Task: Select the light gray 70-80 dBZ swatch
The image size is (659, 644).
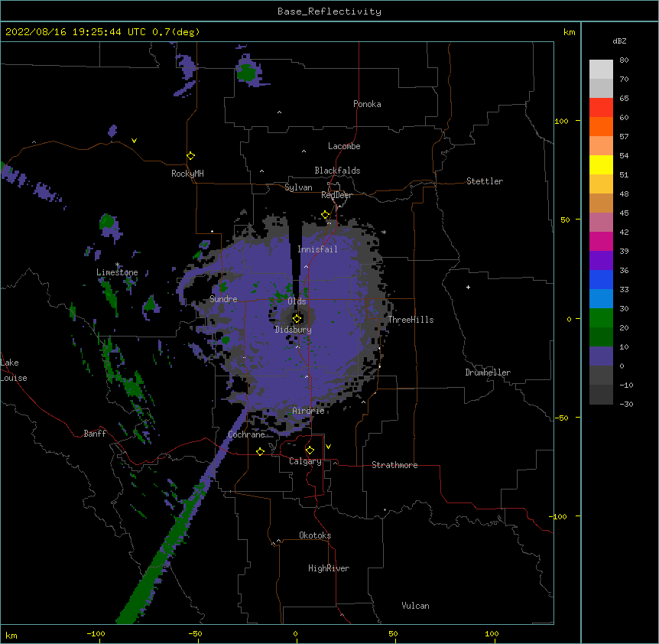Action: [601, 70]
